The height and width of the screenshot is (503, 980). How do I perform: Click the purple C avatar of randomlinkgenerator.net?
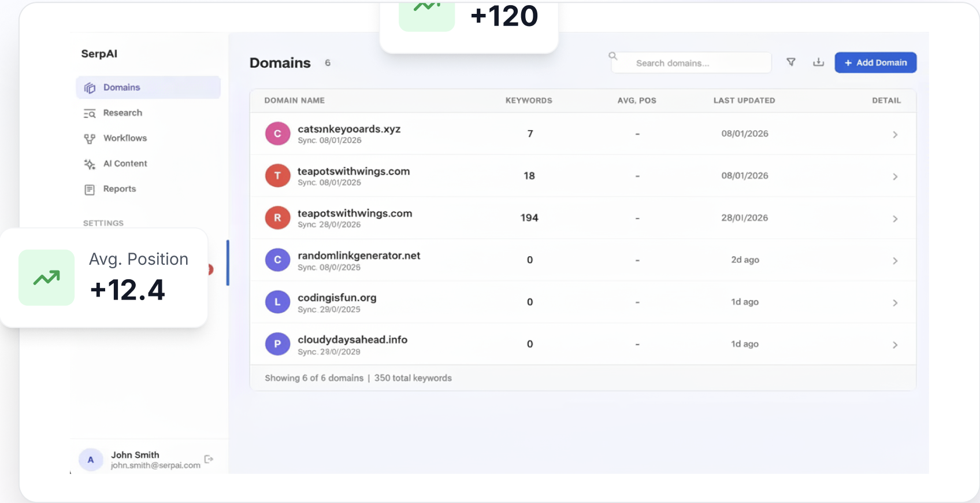(277, 260)
